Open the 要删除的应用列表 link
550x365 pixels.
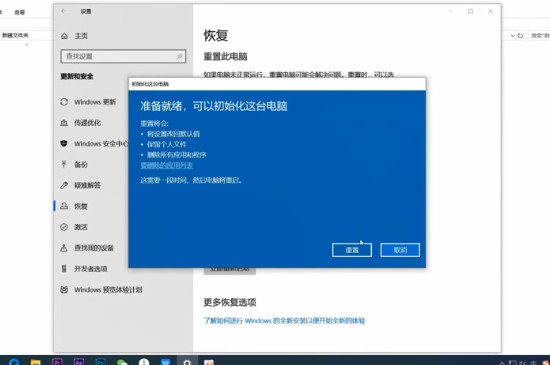[167, 165]
